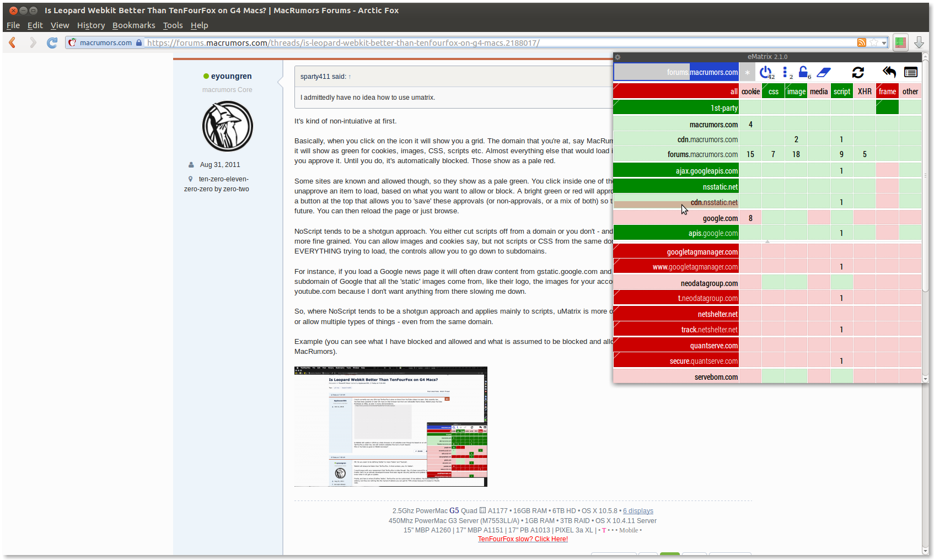Toggle the script column header
934x560 pixels.
pyautogui.click(x=842, y=91)
